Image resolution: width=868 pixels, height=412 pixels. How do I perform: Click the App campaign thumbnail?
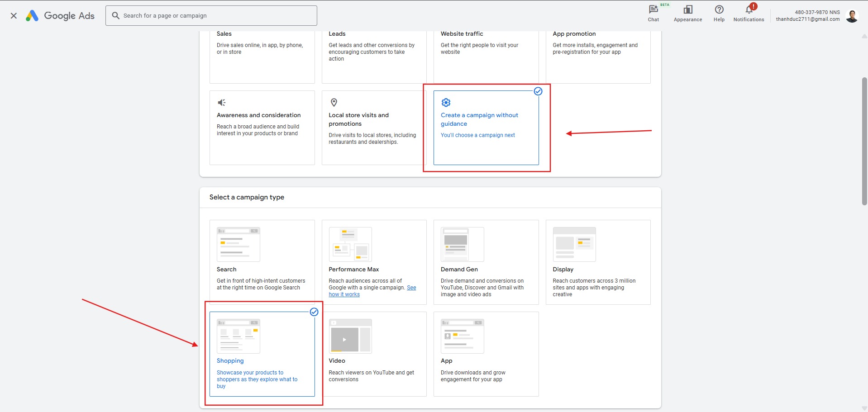point(463,336)
